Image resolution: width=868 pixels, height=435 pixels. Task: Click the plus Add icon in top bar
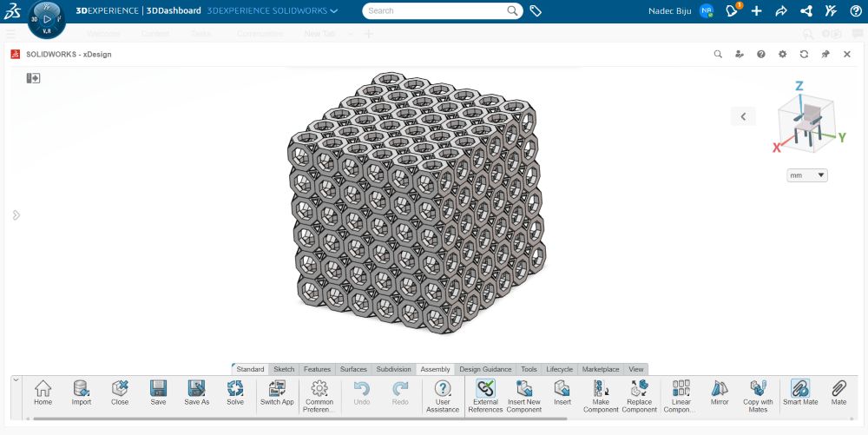tap(757, 10)
